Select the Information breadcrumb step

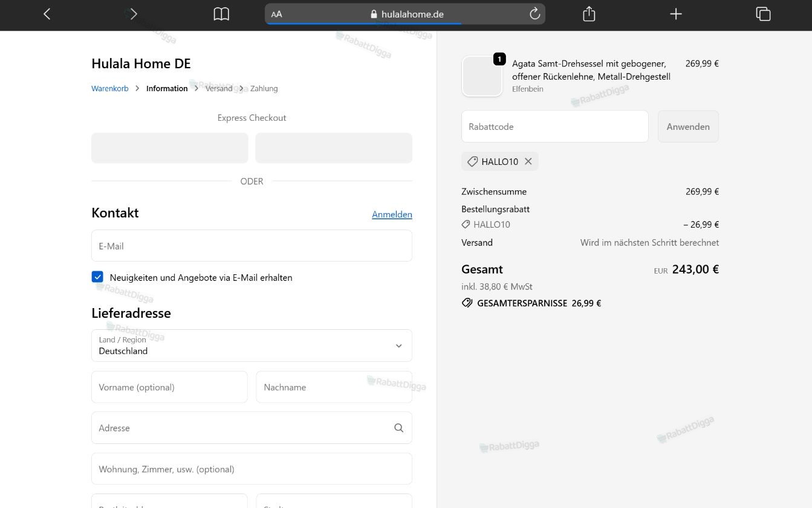coord(167,88)
